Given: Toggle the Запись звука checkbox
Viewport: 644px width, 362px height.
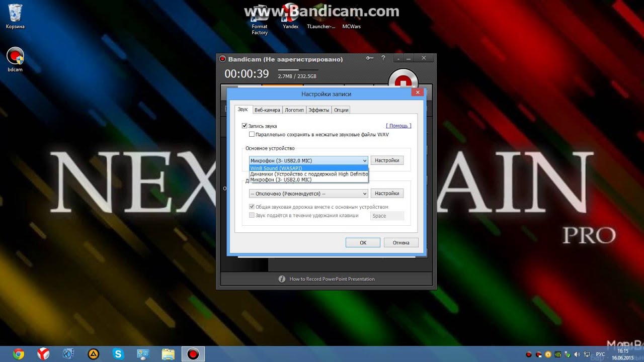Looking at the screenshot, I should click(x=245, y=126).
